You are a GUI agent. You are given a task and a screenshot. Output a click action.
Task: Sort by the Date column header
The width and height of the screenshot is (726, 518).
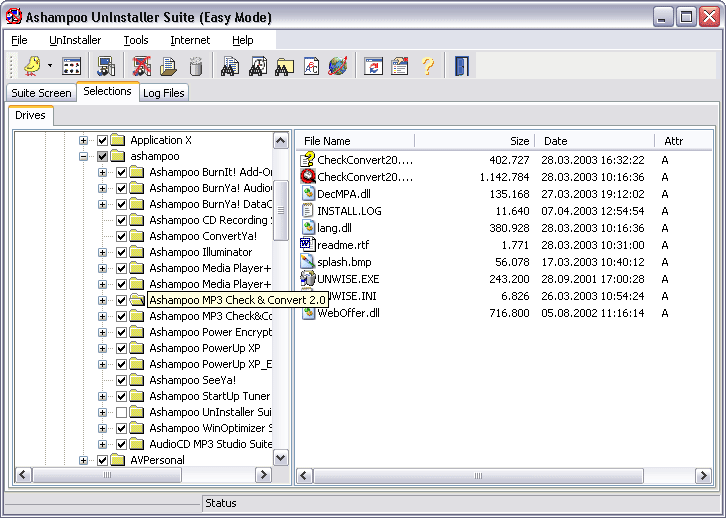point(595,141)
